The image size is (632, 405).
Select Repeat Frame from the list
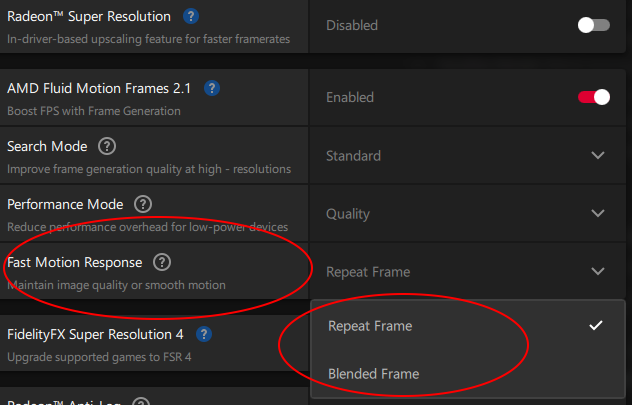click(x=370, y=326)
